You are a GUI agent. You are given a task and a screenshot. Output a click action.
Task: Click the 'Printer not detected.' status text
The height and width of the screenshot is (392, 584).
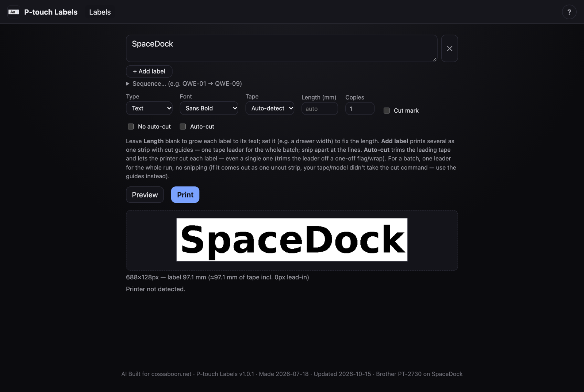click(155, 289)
